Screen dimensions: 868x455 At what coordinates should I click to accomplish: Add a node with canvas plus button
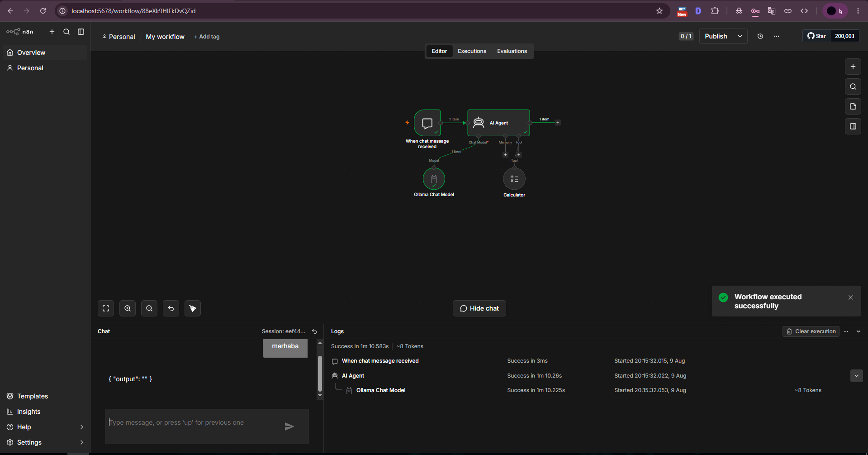coord(853,67)
